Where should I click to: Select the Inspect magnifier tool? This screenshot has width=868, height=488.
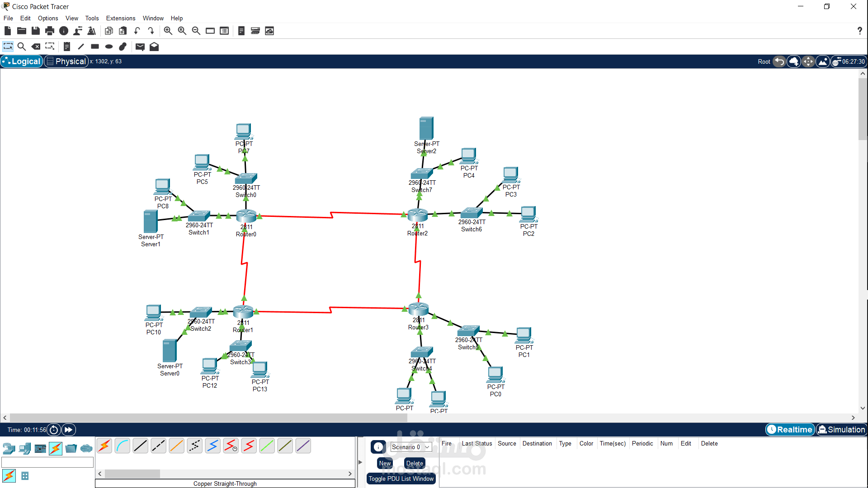coord(22,47)
